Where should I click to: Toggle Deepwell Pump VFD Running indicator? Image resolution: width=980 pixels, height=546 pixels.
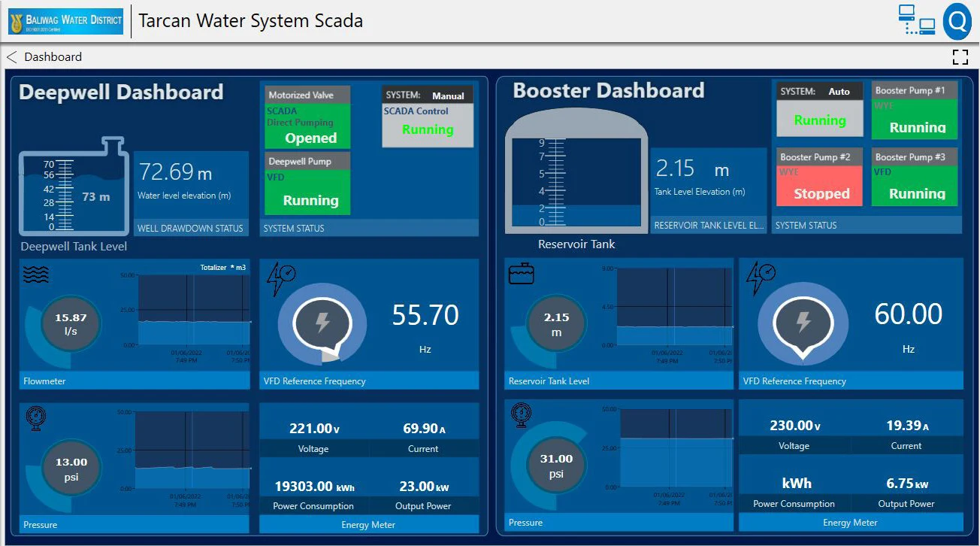307,193
